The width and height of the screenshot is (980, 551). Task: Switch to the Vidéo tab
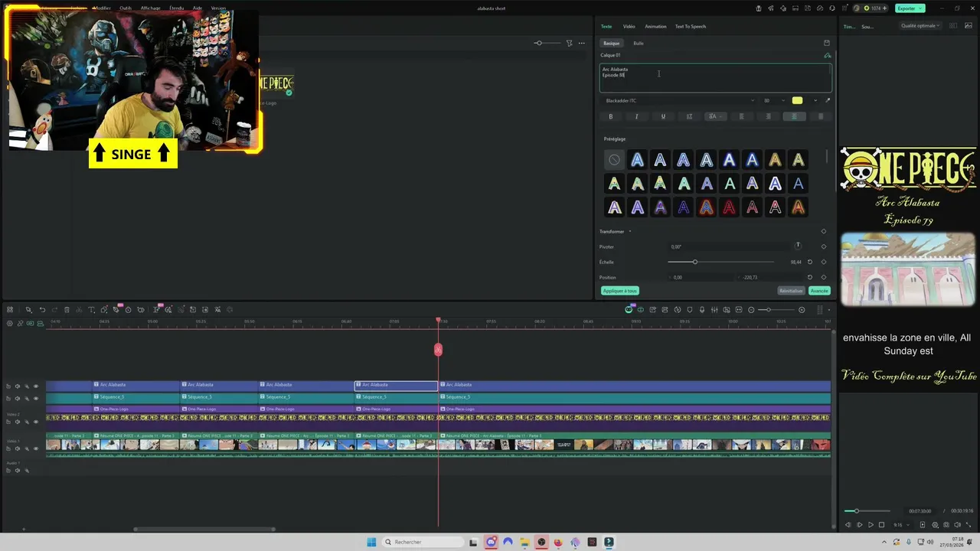click(x=629, y=26)
